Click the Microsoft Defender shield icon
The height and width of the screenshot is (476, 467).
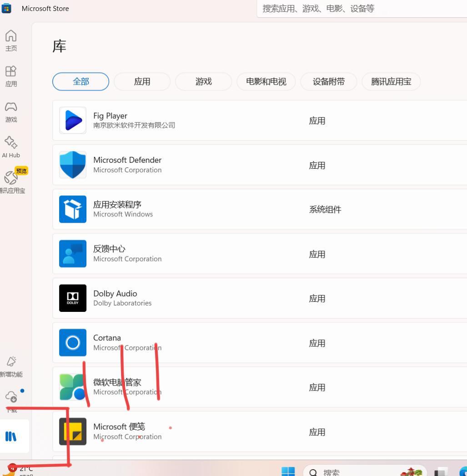[x=73, y=165]
